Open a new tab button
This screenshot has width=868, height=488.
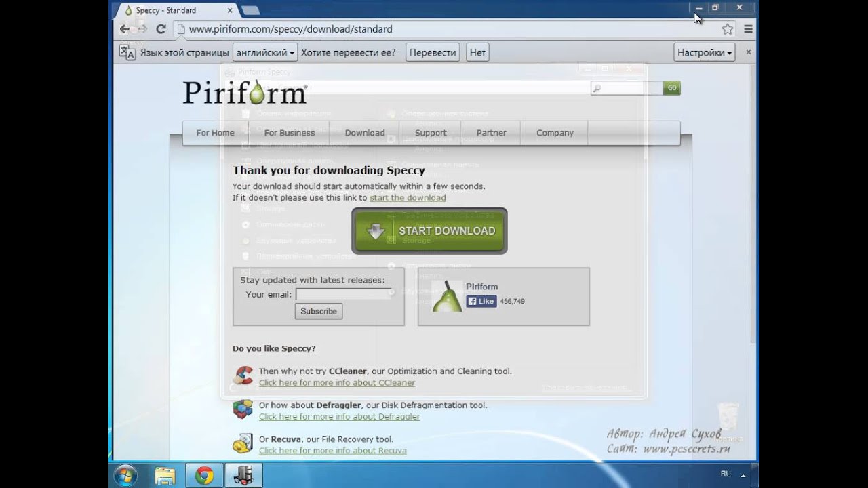click(x=250, y=10)
